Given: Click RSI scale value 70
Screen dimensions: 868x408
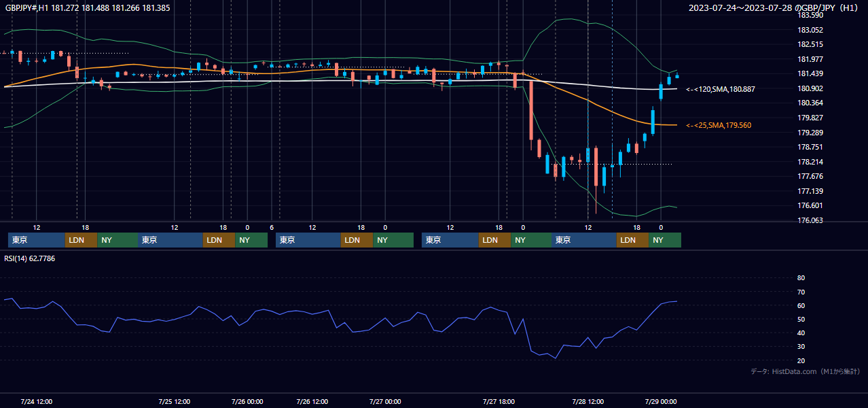Looking at the screenshot, I should pos(801,292).
